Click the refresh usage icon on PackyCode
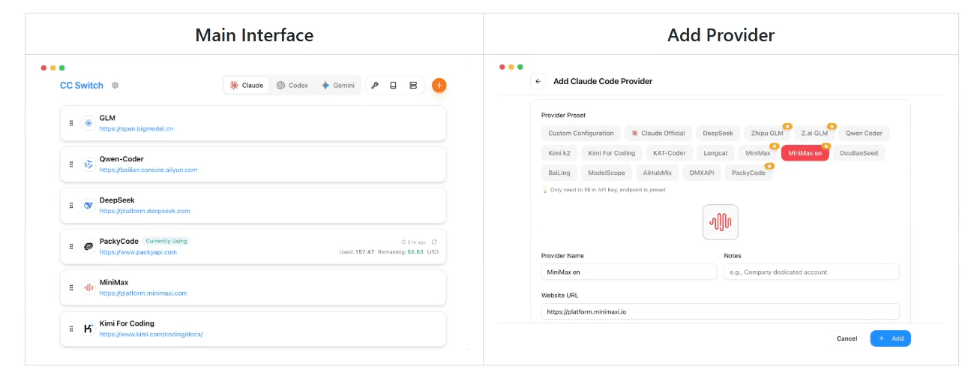The height and width of the screenshot is (388, 980). point(434,242)
